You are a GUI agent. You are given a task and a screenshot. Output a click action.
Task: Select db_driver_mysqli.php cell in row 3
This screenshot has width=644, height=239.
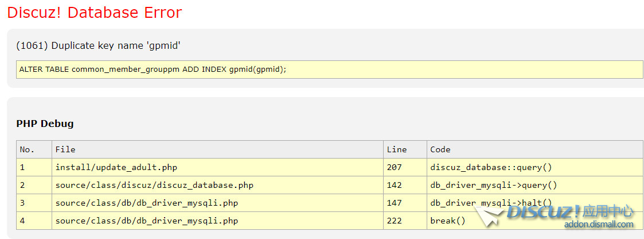tap(218, 203)
